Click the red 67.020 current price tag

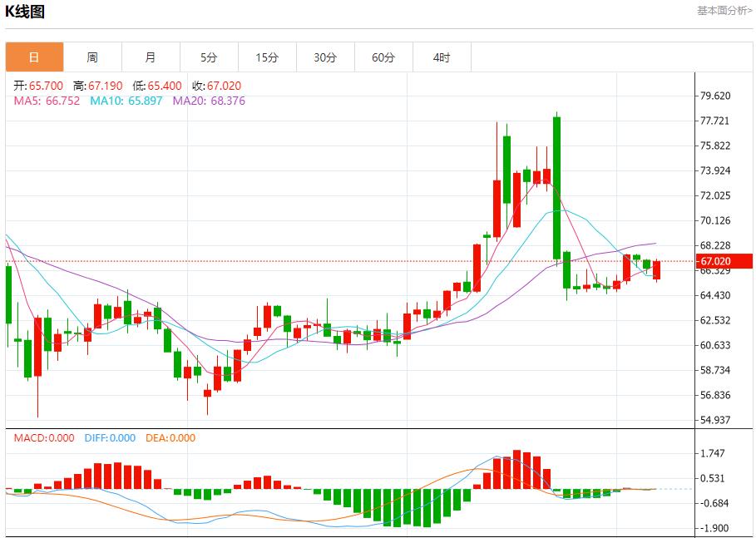[725, 261]
